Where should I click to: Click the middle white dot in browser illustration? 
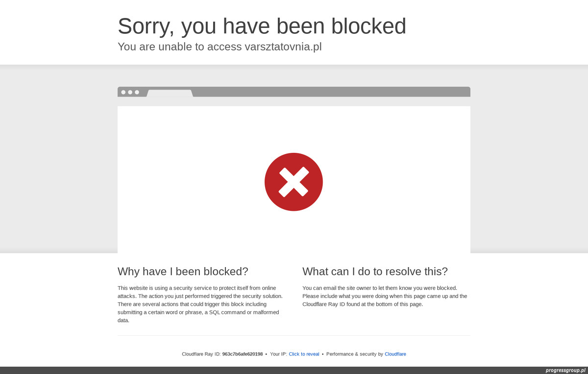point(130,92)
